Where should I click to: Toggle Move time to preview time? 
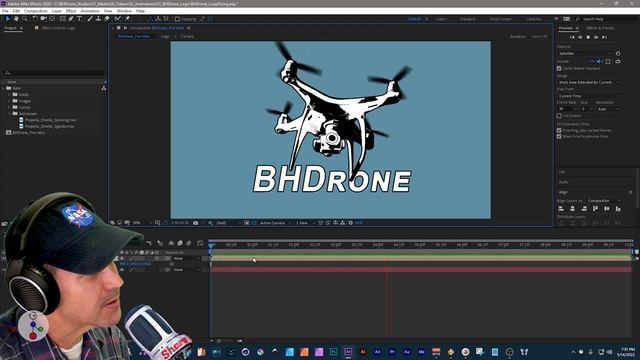559,136
